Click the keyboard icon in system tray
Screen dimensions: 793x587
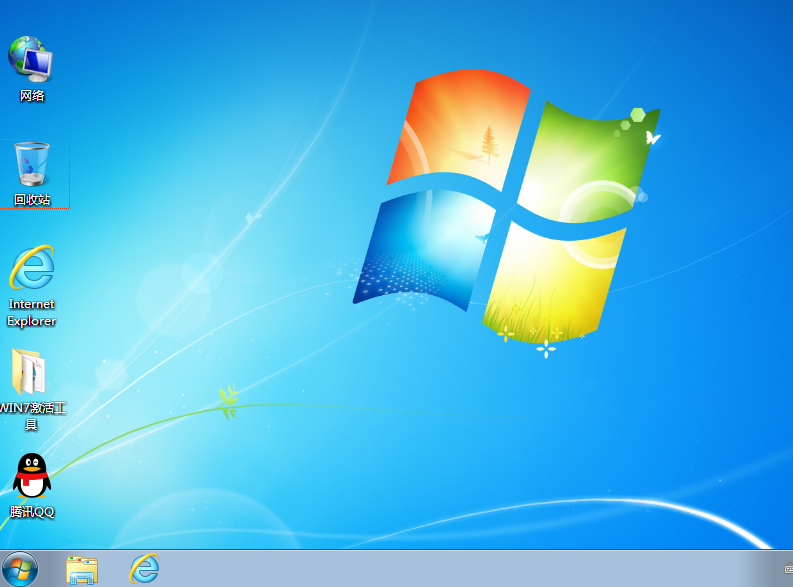click(788, 569)
